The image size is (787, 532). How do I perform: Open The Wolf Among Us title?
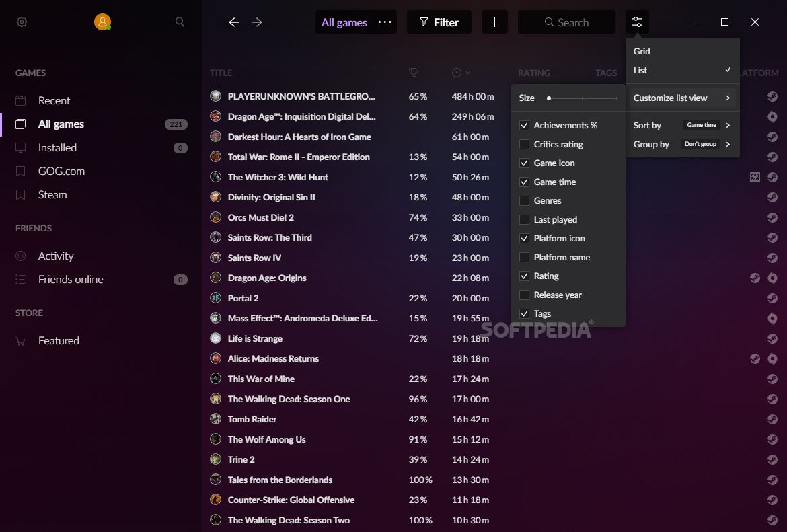(x=266, y=439)
